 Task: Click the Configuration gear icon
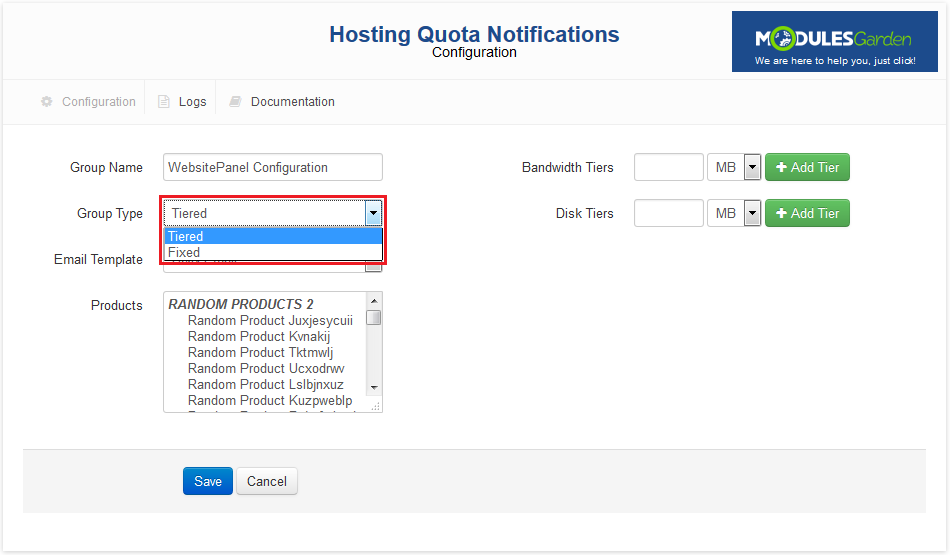pos(46,102)
